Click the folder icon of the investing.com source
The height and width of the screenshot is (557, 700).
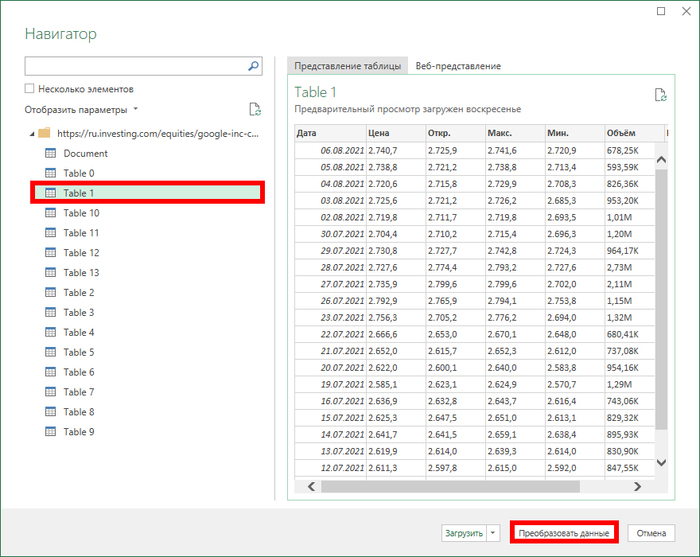point(43,133)
